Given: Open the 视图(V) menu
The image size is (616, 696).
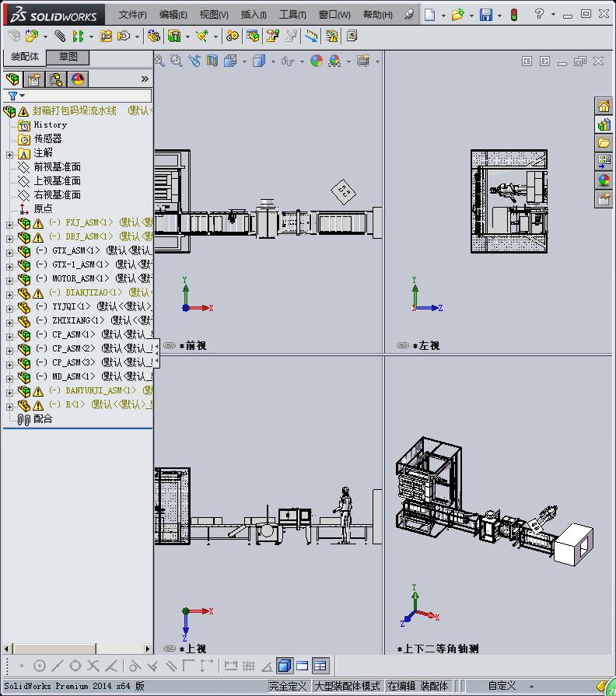Looking at the screenshot, I should click(214, 15).
